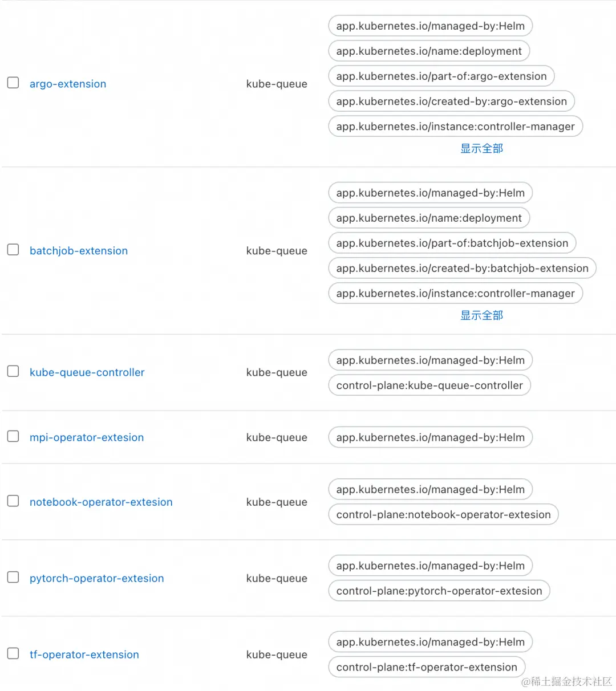This screenshot has width=616, height=691.
Task: Click the part-of:batchjob-extension label tag
Action: tap(452, 243)
